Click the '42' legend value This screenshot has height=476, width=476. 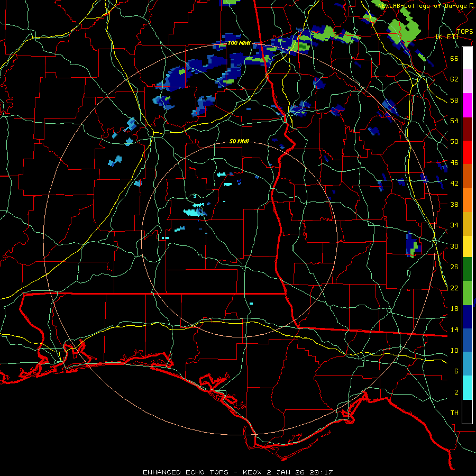point(454,184)
